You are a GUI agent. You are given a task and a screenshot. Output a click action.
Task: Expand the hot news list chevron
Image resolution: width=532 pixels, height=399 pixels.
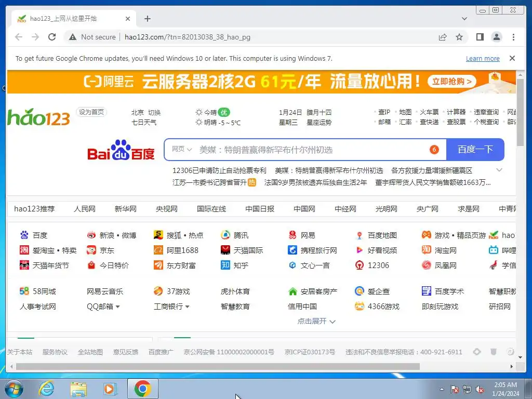pos(499,170)
